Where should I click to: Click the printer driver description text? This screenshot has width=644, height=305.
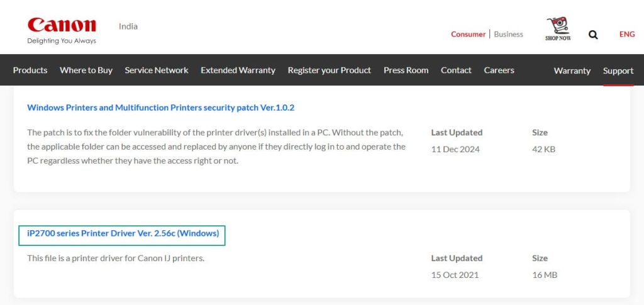(x=116, y=258)
